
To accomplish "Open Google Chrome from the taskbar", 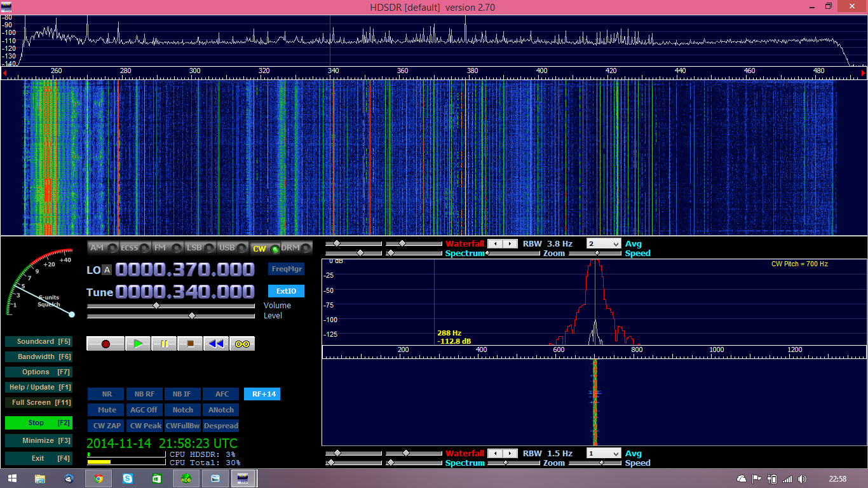I will [98, 478].
